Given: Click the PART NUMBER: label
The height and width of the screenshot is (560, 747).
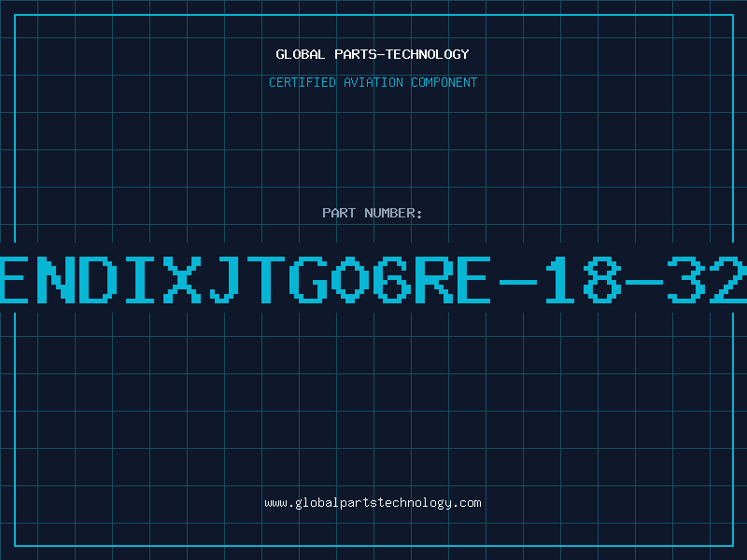Looking at the screenshot, I should pos(373,213).
